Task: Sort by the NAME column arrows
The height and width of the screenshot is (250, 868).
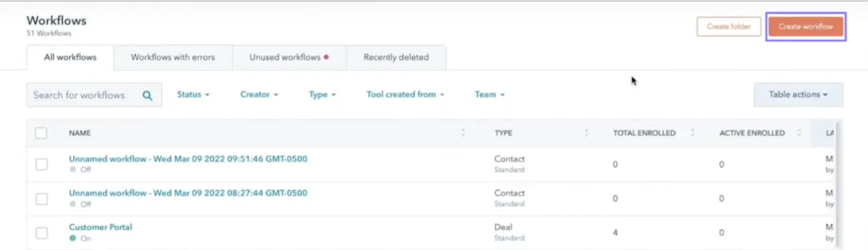Action: 463,133
